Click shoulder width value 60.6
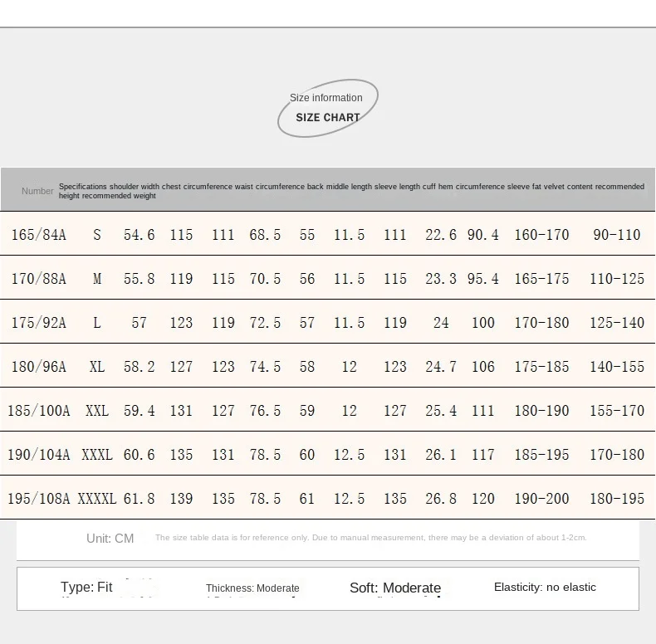Viewport: 656px width, 644px height. (139, 455)
